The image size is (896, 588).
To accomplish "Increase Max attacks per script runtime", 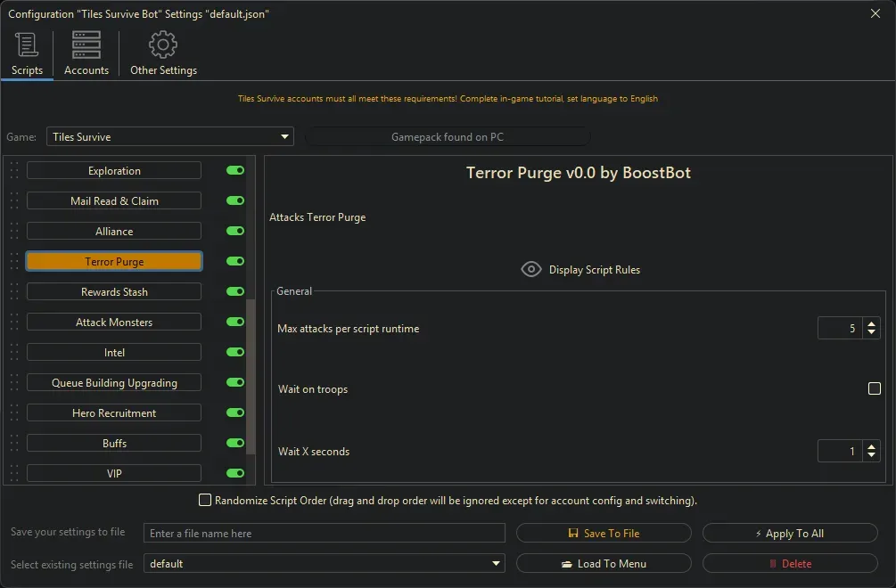I will coord(871,323).
